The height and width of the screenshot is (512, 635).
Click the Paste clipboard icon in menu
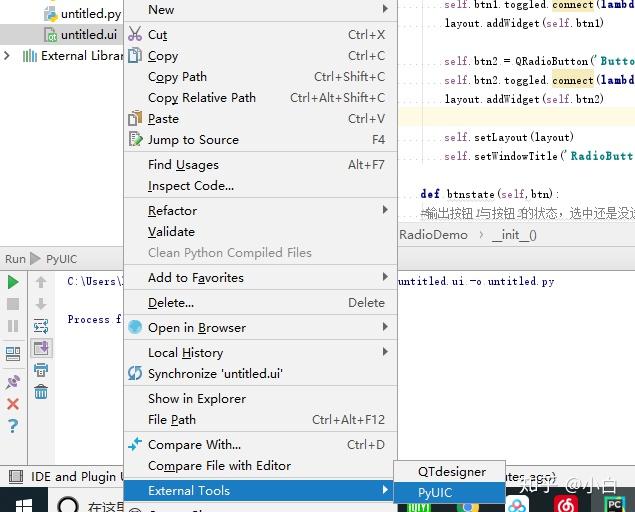click(x=135, y=118)
